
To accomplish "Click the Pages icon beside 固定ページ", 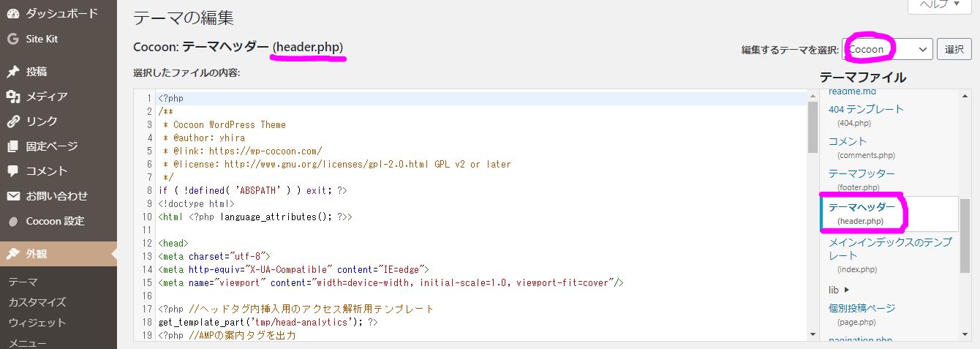I will coord(12,146).
